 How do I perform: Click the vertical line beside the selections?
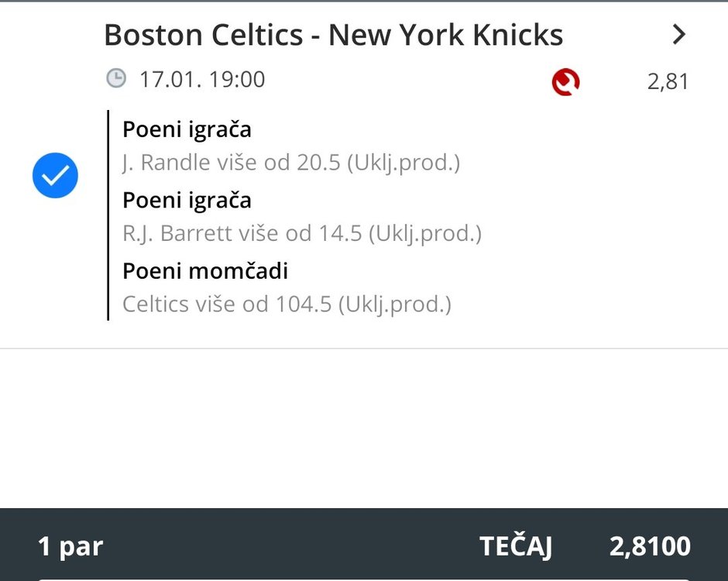coord(108,215)
